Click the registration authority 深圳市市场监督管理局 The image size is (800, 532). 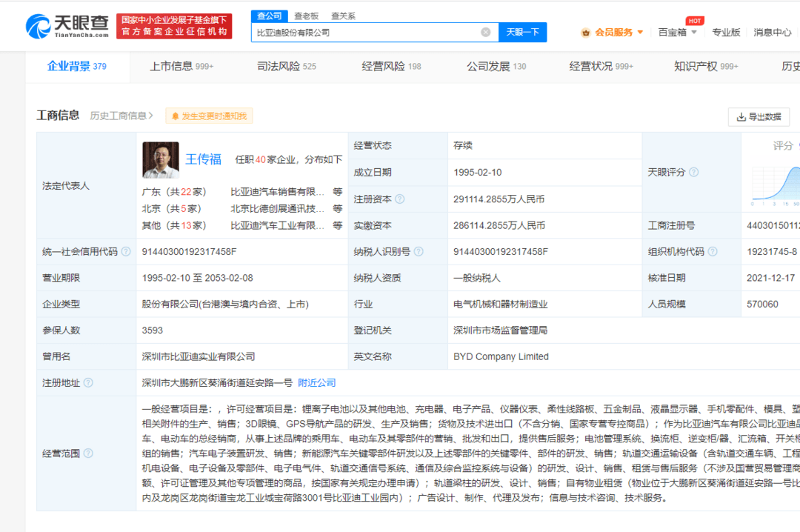pos(501,330)
